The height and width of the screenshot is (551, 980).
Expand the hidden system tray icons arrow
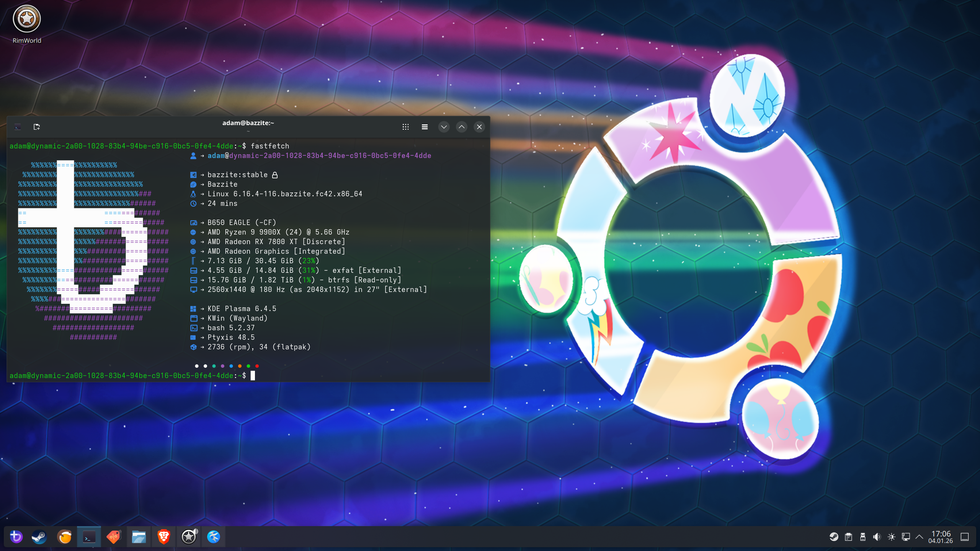919,537
